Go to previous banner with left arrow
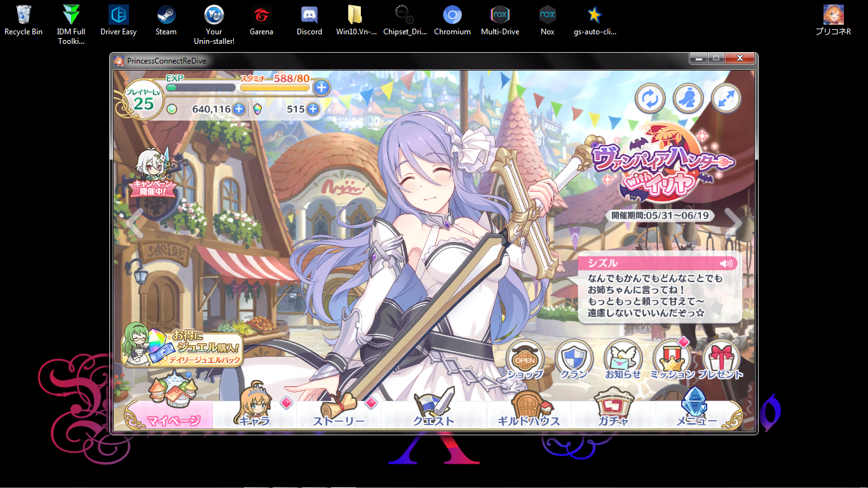The height and width of the screenshot is (488, 868). pyautogui.click(x=135, y=222)
